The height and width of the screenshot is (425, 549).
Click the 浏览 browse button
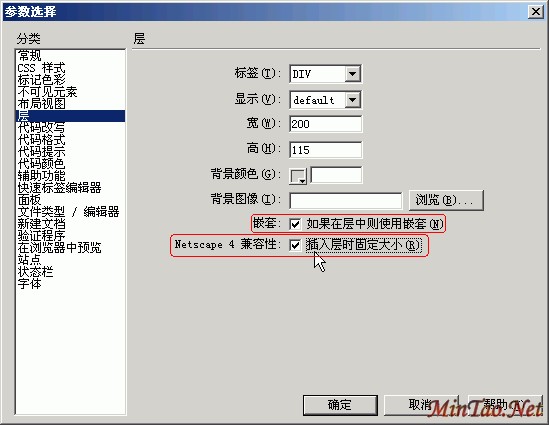pyautogui.click(x=446, y=200)
